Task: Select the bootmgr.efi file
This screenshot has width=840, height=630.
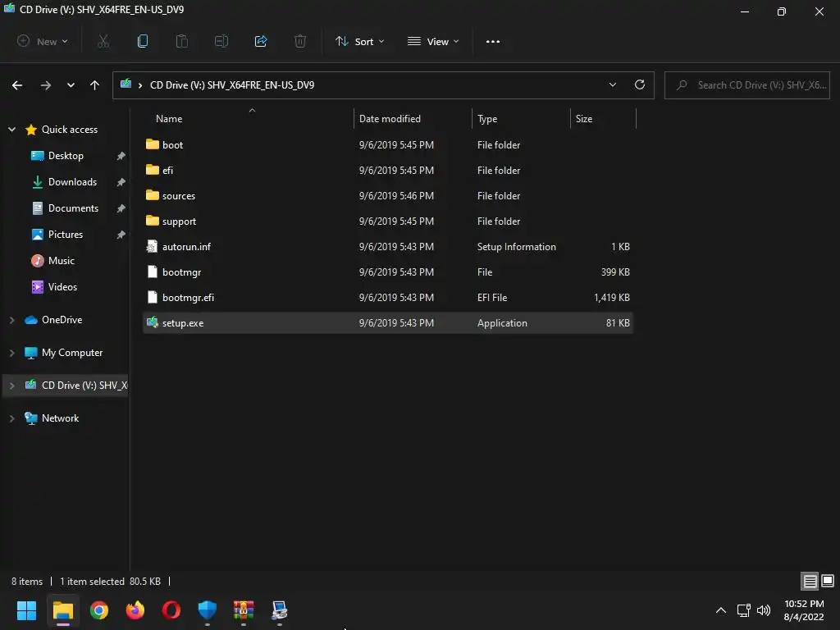Action: coord(388,297)
